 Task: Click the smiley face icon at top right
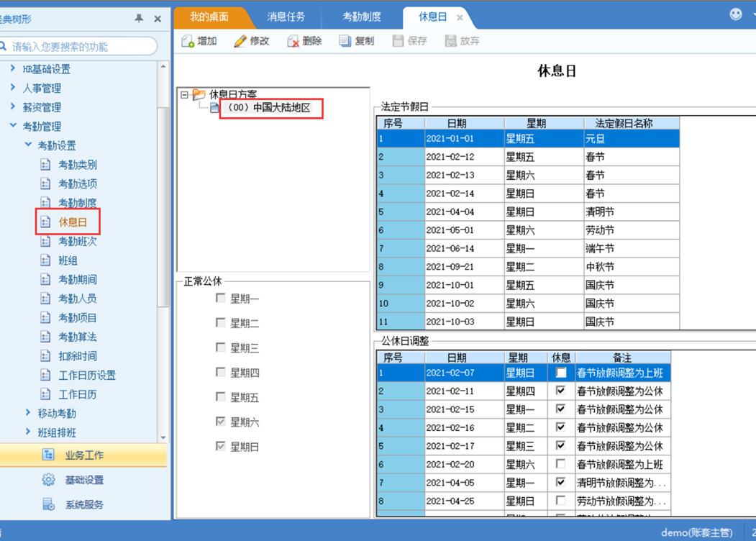736,14
